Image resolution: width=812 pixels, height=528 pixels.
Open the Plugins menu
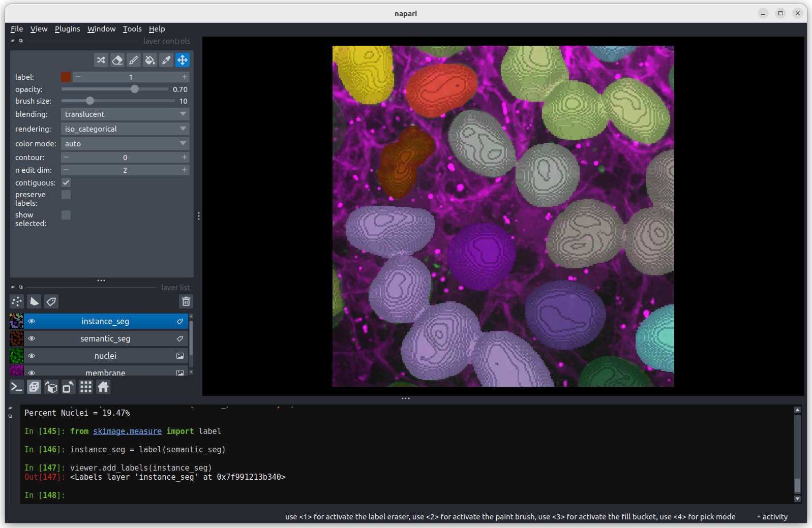pos(68,29)
